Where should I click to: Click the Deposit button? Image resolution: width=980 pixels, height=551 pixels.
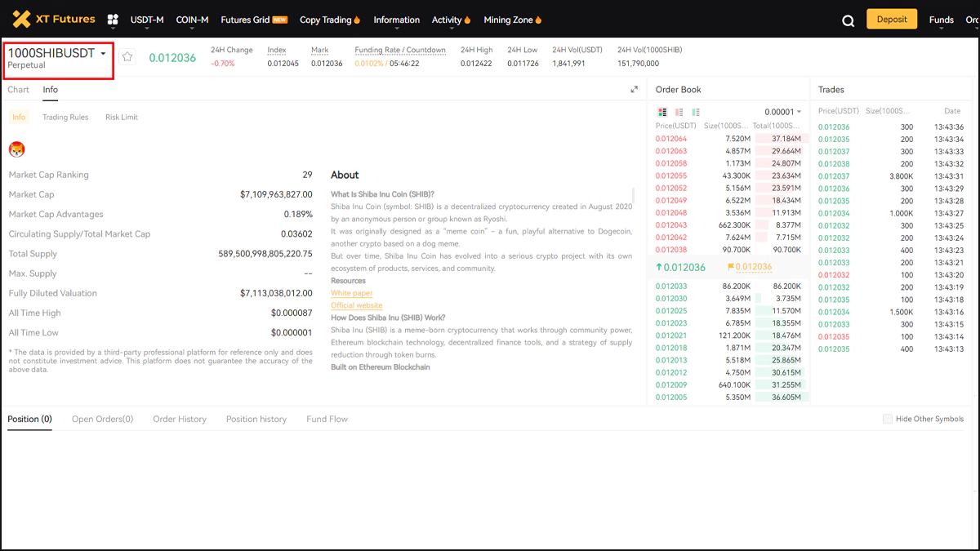point(892,20)
